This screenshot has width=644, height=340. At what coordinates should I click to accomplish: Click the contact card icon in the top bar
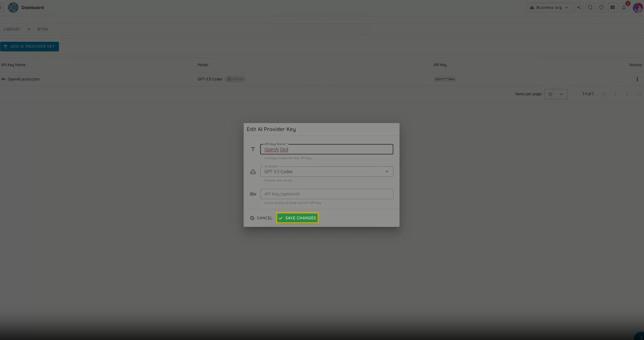(x=613, y=7)
